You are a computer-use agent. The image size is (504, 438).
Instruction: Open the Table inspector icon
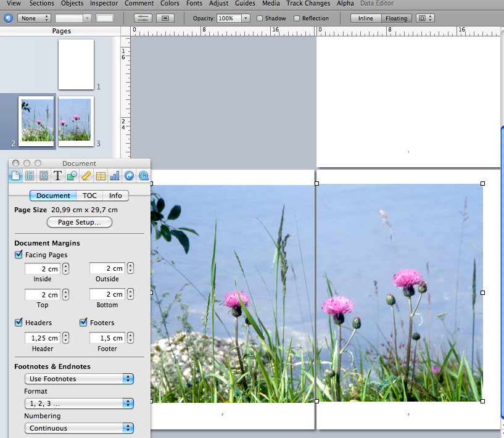[x=101, y=176]
